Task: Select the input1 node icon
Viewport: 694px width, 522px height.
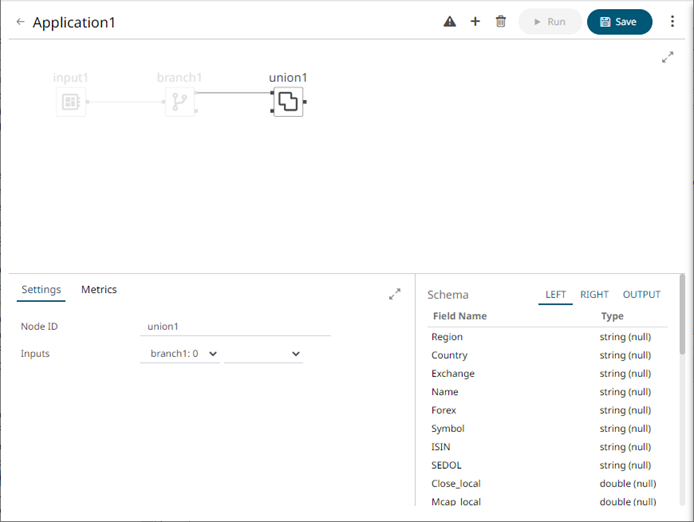Action: pyautogui.click(x=71, y=101)
